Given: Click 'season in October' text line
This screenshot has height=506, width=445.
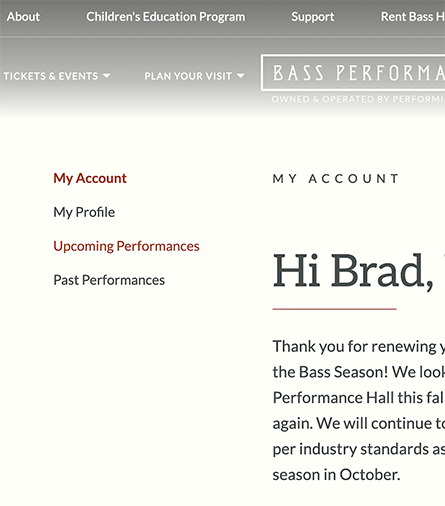Looking at the screenshot, I should (336, 474).
